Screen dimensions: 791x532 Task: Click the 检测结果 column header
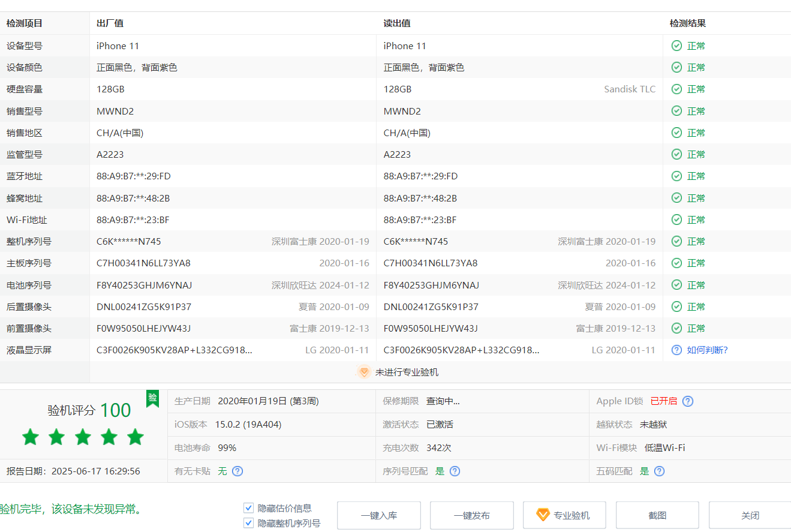click(x=688, y=23)
